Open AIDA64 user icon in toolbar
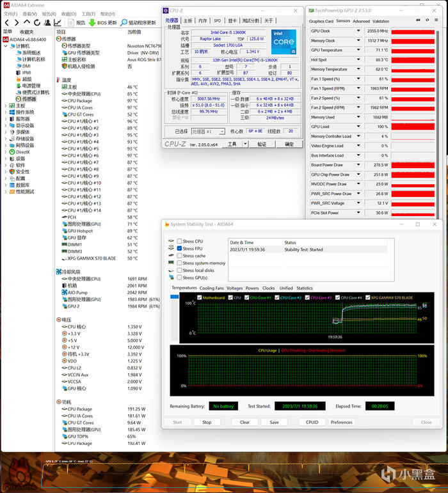This screenshot has width=448, height=493. [x=47, y=22]
